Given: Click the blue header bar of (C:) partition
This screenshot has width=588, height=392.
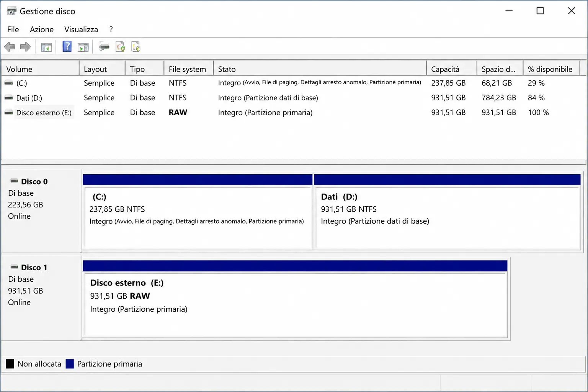Looking at the screenshot, I should point(198,180).
